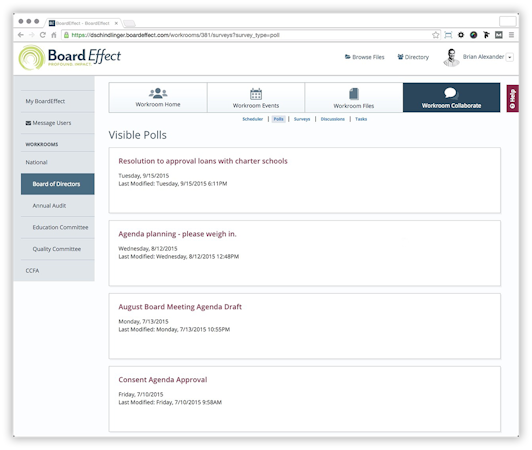Screen dimensions: 532x450
Task: Expand user dropdown next to Brian Alexander
Action: click(510, 57)
